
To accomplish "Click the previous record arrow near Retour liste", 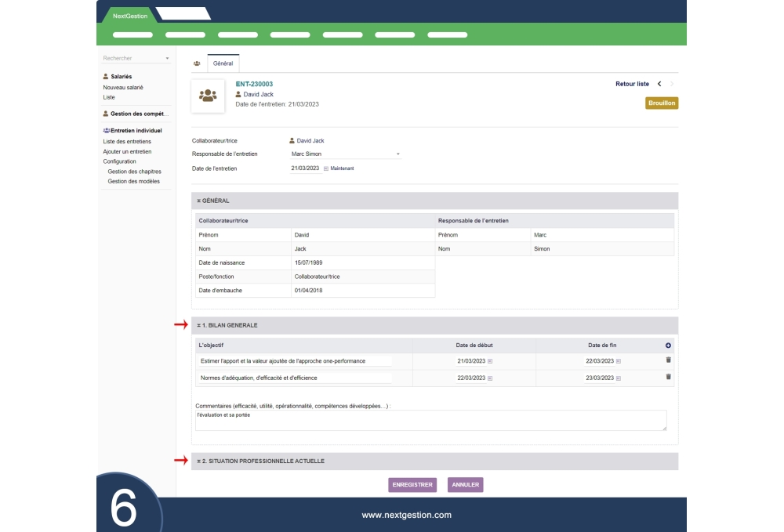I will click(659, 84).
